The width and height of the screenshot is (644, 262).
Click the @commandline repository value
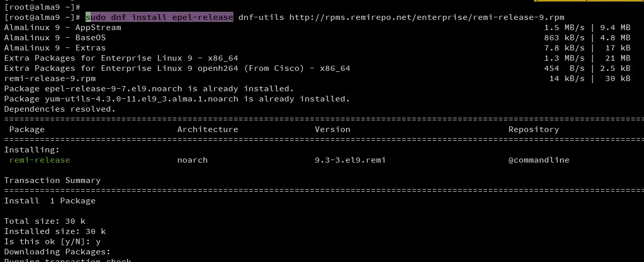click(x=539, y=160)
